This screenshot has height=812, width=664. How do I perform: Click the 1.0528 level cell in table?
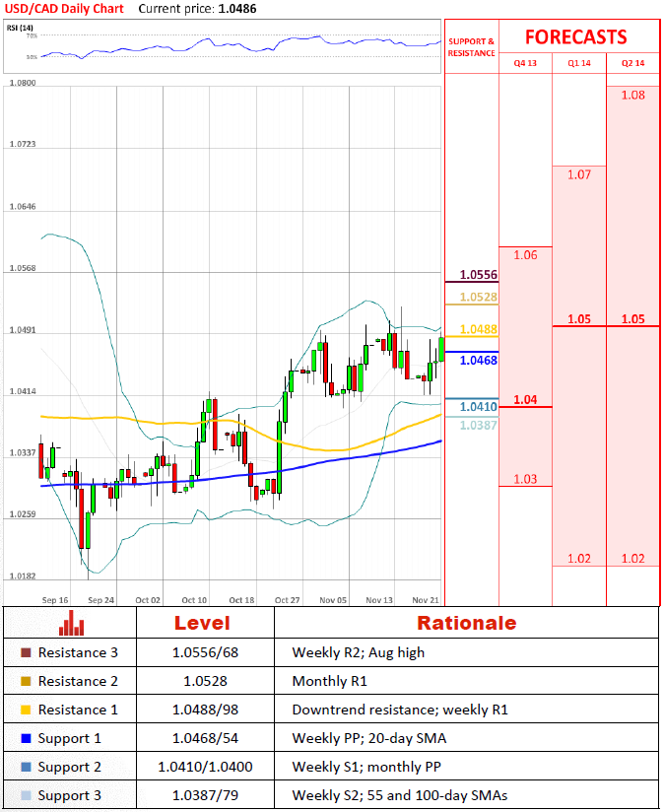click(x=202, y=681)
